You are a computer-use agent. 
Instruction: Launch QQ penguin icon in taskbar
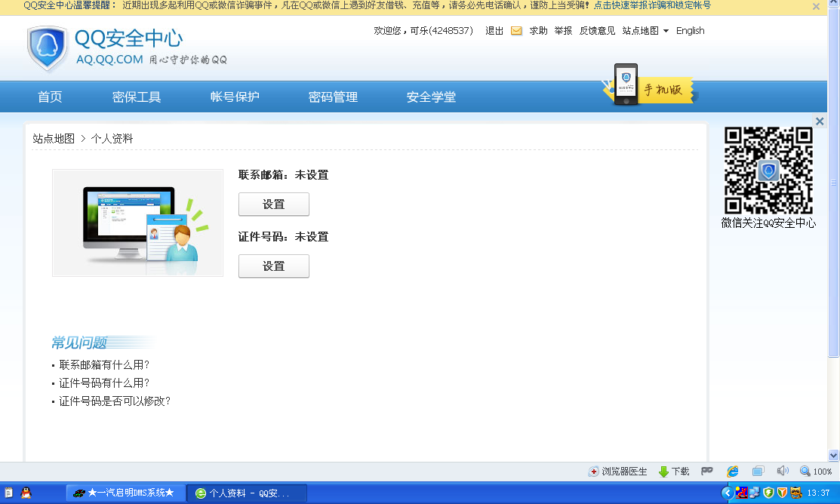26,492
